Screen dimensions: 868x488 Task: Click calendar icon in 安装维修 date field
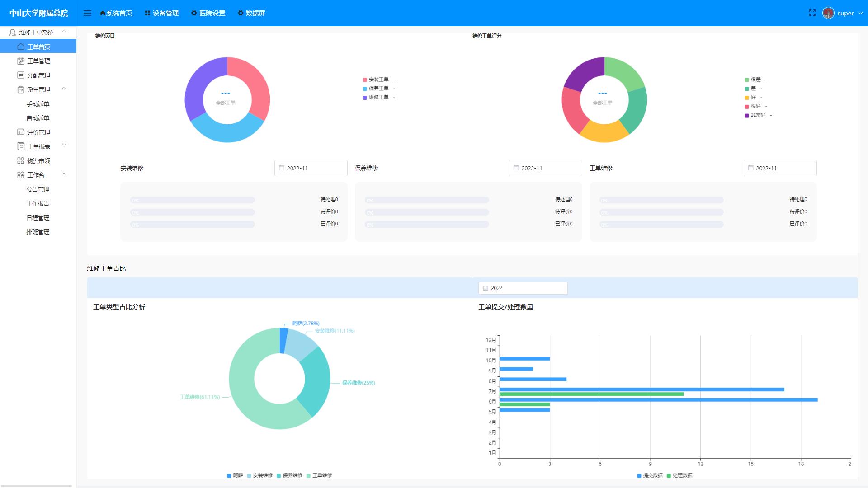[282, 168]
